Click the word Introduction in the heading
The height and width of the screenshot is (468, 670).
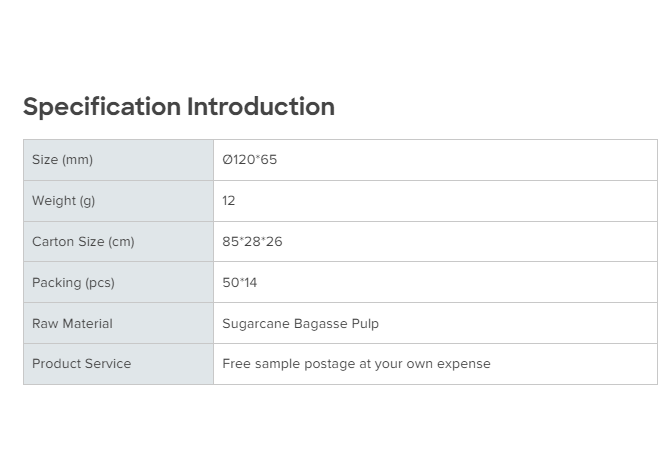coord(260,107)
